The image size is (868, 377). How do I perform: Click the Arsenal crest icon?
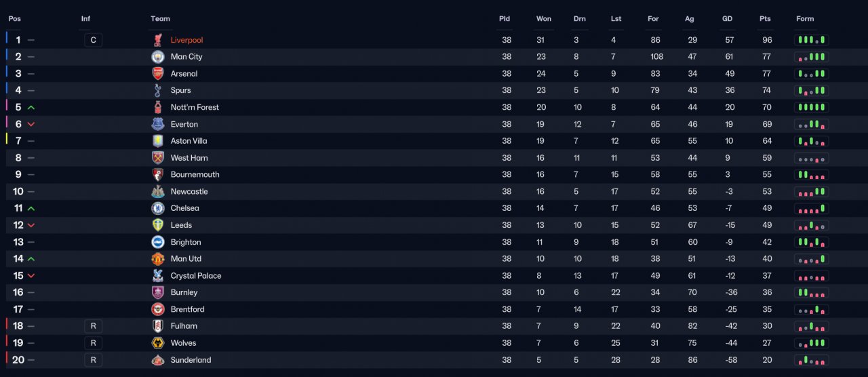click(158, 74)
